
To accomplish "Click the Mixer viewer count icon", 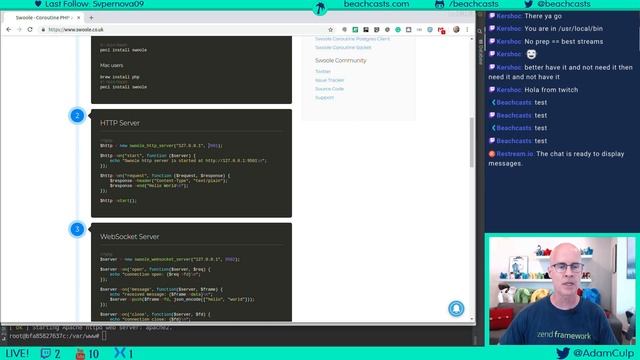I will tap(120, 353).
